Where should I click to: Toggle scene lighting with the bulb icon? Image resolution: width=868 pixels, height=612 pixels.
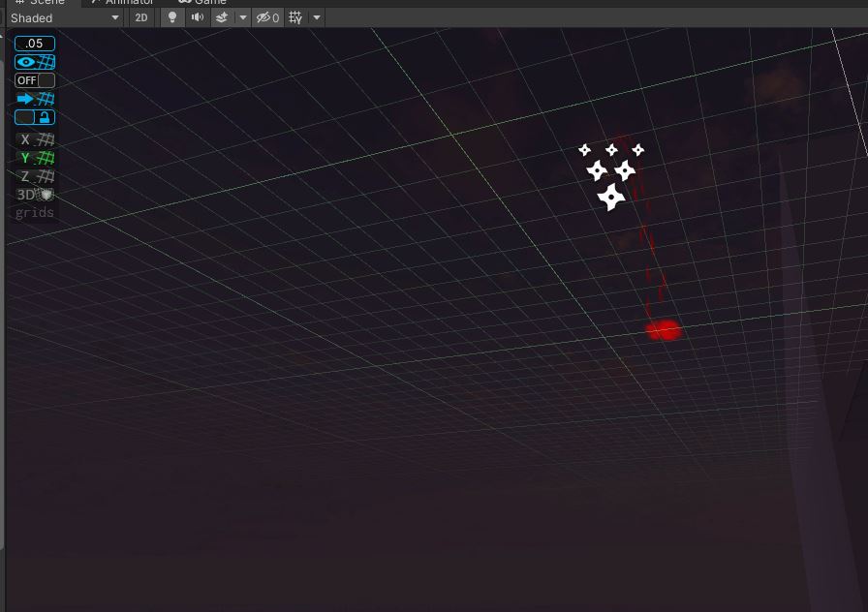pos(172,16)
